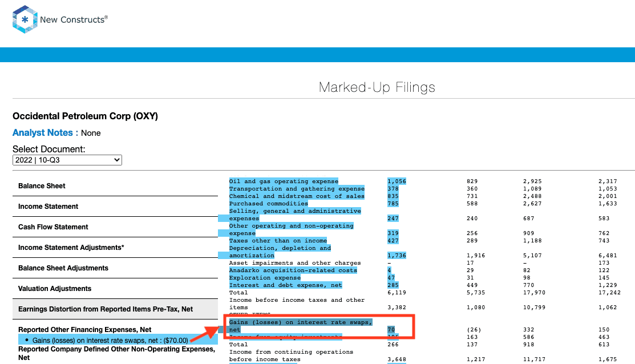Click highlighted value 427
Viewport: 635px width, 364px height.
(393, 241)
